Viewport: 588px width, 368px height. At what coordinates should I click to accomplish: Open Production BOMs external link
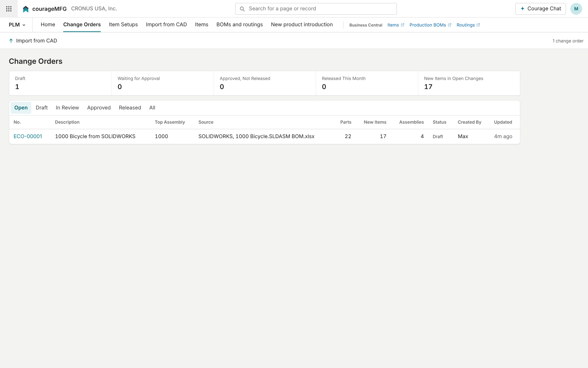click(430, 25)
